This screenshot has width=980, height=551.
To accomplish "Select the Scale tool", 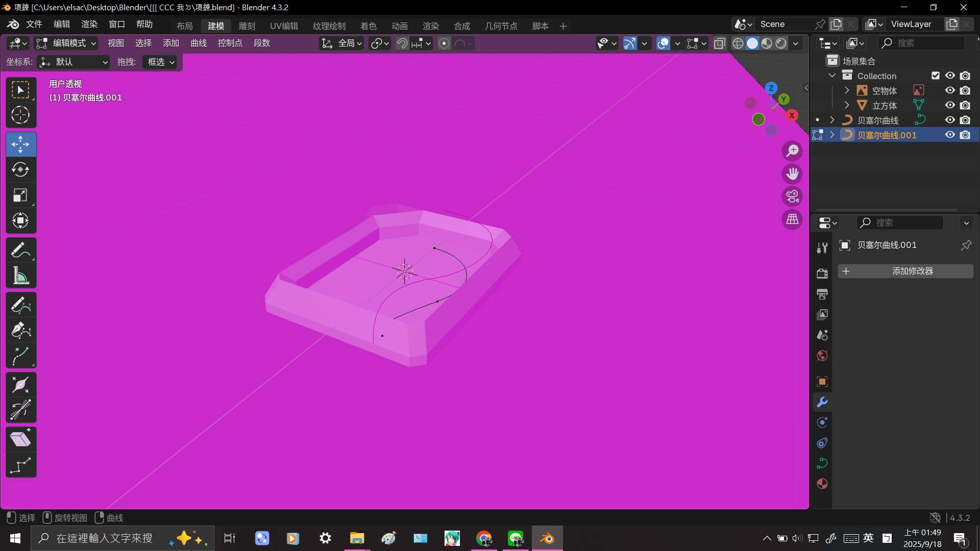I will [x=20, y=195].
